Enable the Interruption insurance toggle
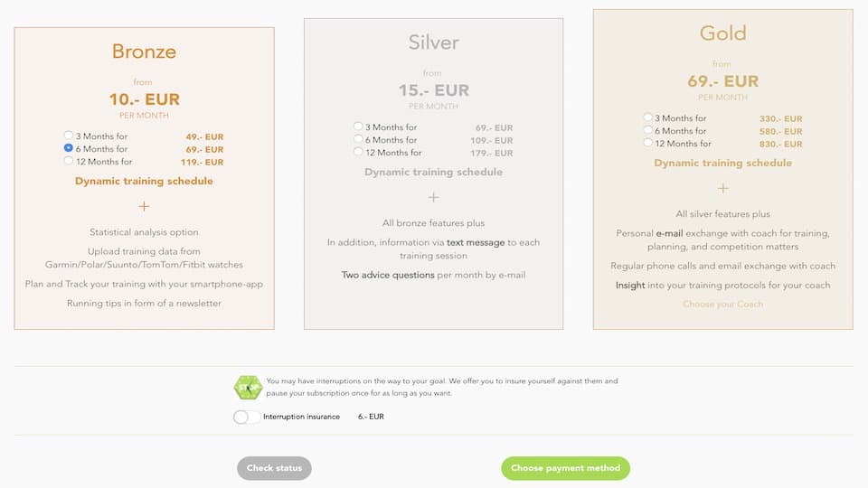The width and height of the screenshot is (868, 488). [246, 417]
